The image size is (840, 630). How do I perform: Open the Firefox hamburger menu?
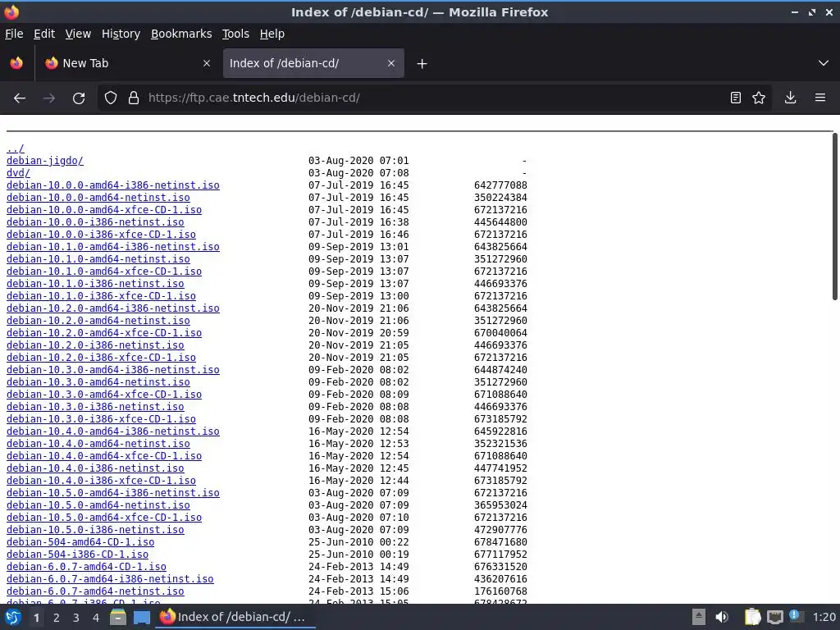(820, 98)
